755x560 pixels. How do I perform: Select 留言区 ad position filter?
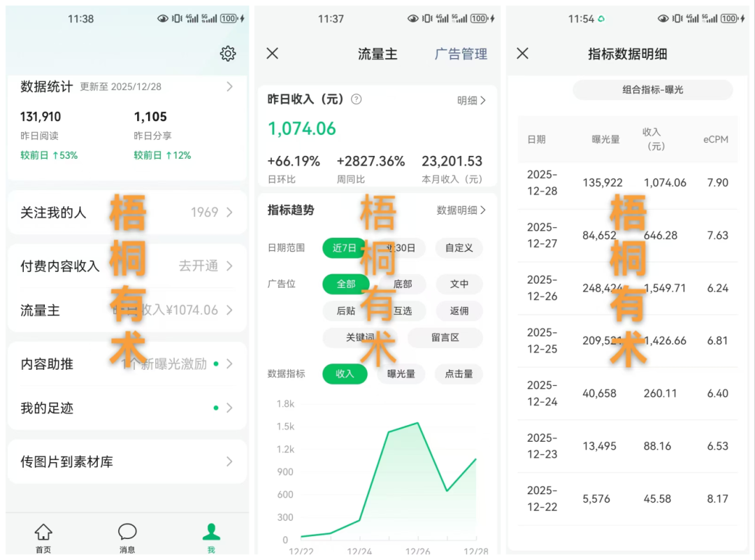tap(445, 338)
